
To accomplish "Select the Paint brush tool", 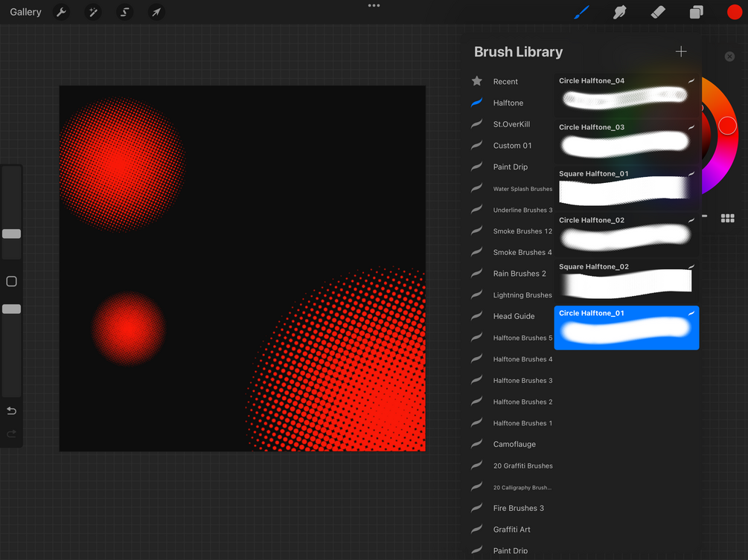I will pos(581,12).
